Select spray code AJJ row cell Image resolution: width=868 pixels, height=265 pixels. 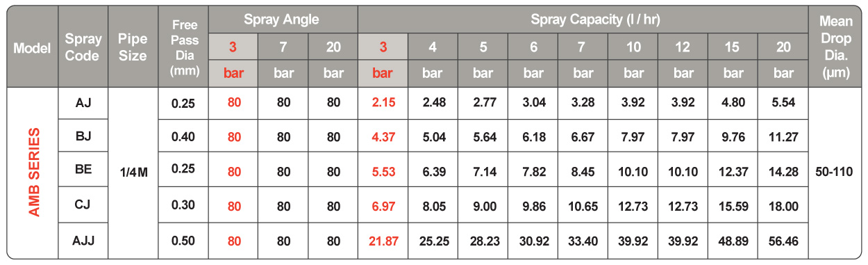click(x=83, y=241)
